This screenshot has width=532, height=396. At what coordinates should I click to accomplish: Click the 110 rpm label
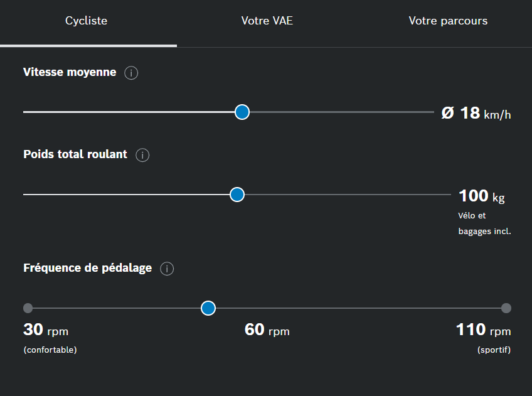484,329
